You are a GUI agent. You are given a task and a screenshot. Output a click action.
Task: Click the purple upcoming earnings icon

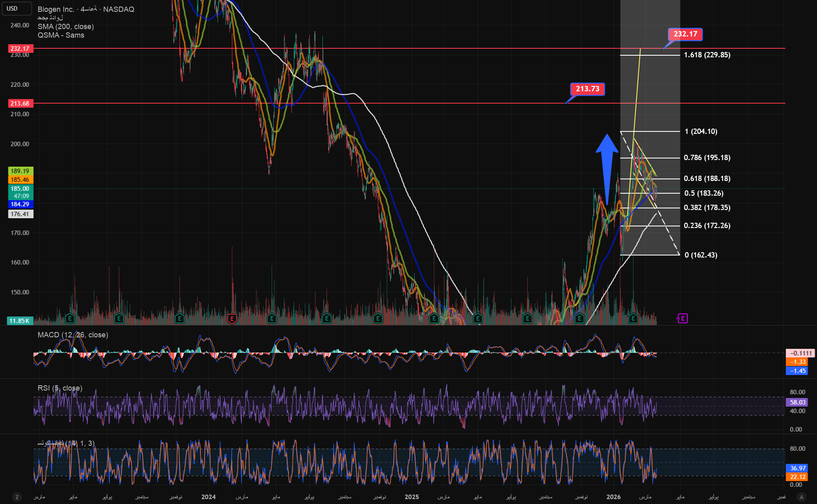point(682,318)
